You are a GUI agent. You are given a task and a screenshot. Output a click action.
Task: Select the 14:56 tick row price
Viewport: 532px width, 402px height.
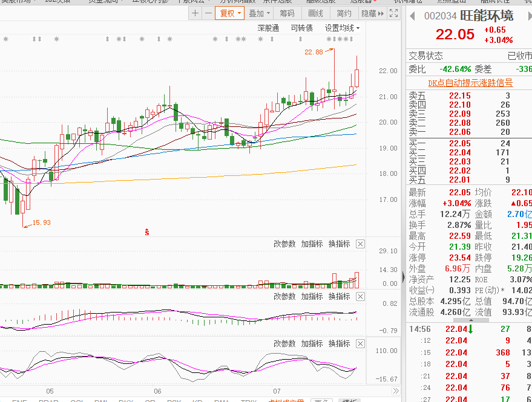(x=456, y=329)
